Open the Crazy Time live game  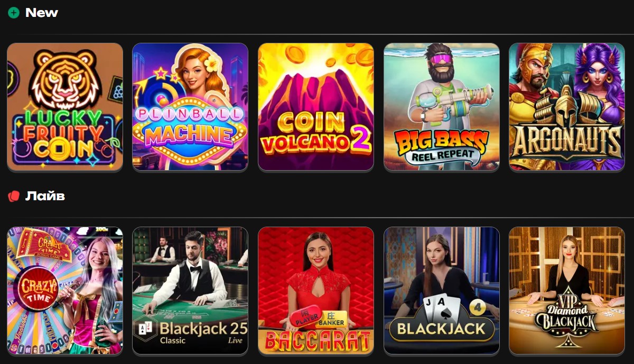[x=65, y=291]
